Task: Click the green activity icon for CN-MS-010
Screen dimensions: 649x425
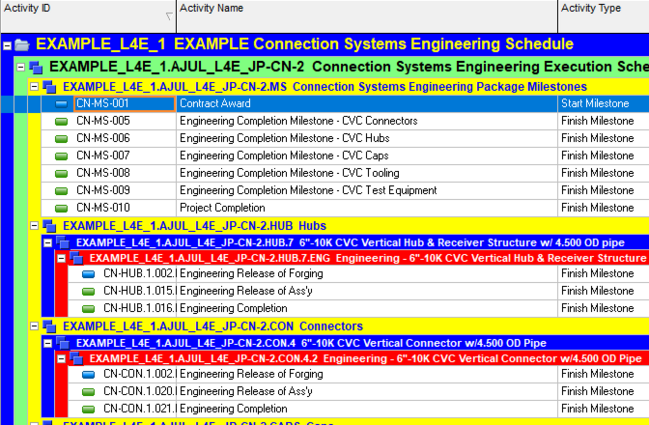Action: (62, 207)
